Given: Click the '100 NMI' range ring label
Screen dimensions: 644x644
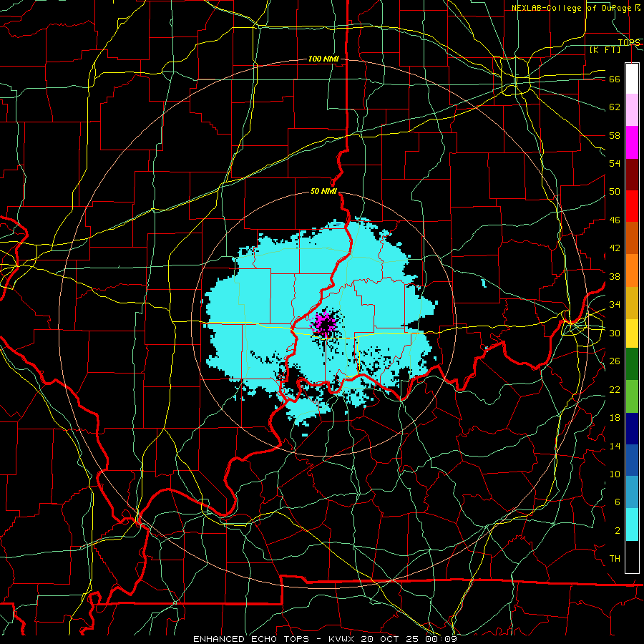Looking at the screenshot, I should pos(323,59).
